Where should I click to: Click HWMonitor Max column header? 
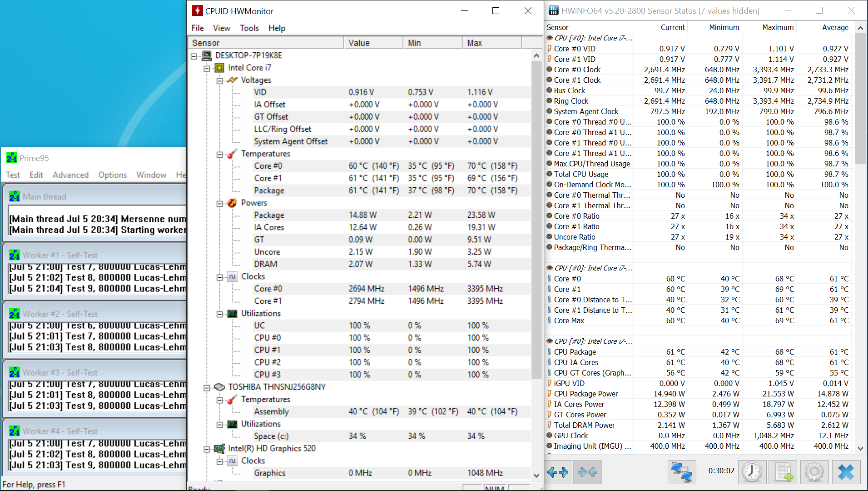[492, 43]
